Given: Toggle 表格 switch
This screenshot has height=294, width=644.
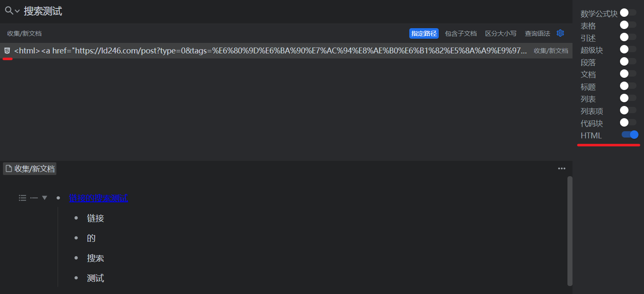Looking at the screenshot, I should (628, 25).
